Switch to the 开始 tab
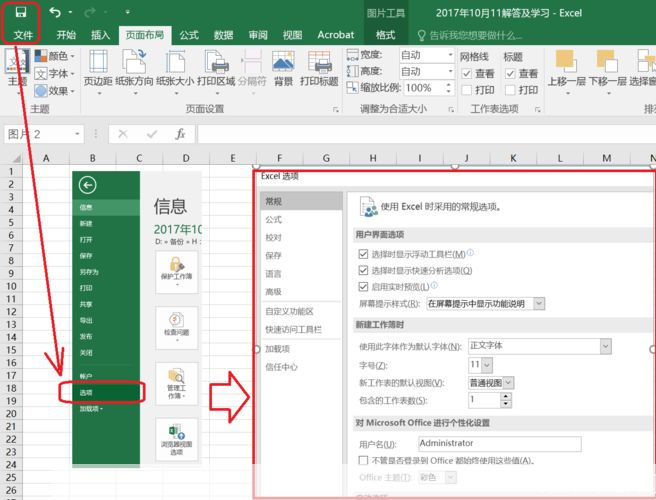The image size is (656, 500). [67, 35]
